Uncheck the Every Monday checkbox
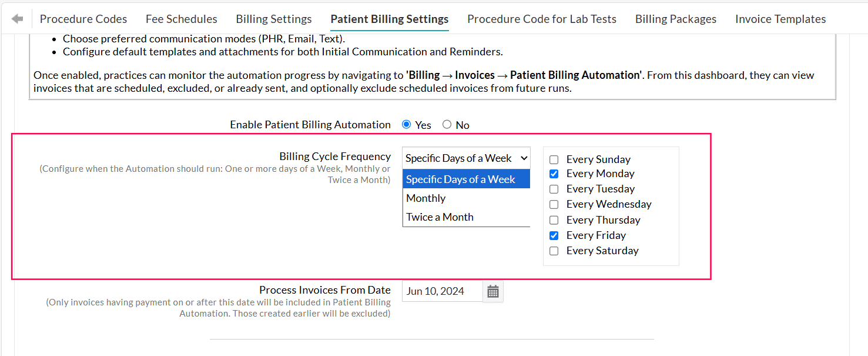The width and height of the screenshot is (868, 356). click(x=554, y=173)
